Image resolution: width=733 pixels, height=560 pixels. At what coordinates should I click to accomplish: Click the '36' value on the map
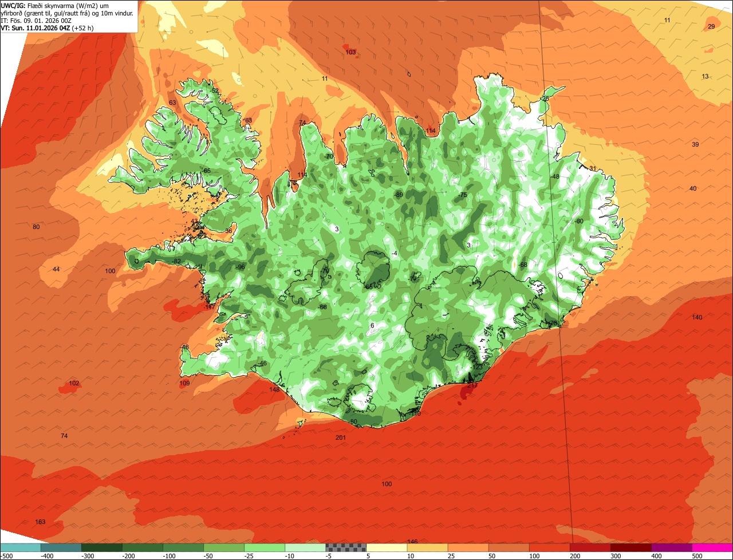click(228, 231)
